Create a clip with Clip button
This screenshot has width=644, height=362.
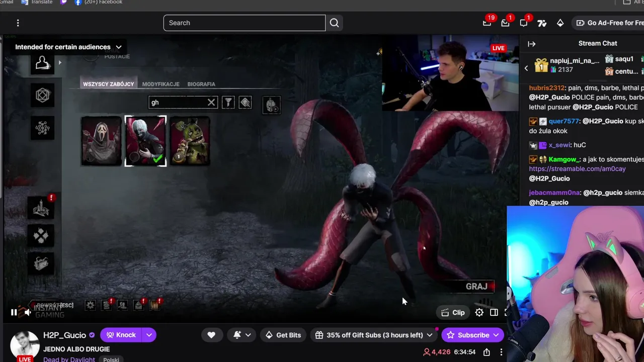tap(453, 313)
